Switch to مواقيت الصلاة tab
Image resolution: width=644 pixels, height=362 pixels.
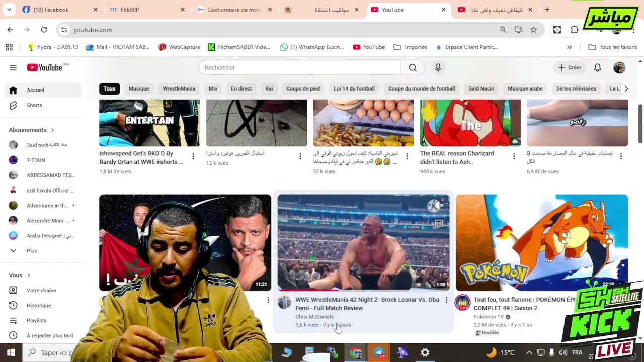click(x=322, y=10)
